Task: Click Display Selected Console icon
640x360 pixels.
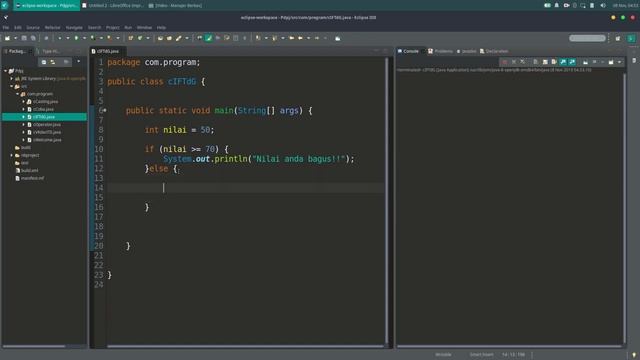Action: [x=595, y=62]
